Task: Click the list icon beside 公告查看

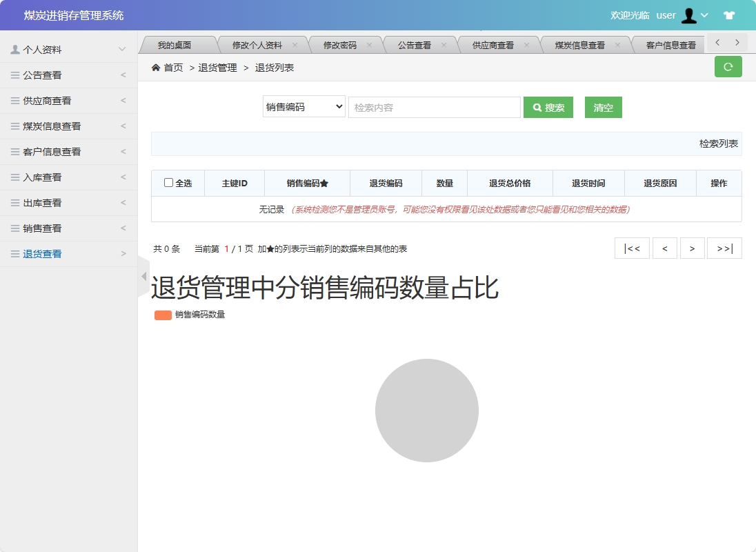Action: coord(15,75)
